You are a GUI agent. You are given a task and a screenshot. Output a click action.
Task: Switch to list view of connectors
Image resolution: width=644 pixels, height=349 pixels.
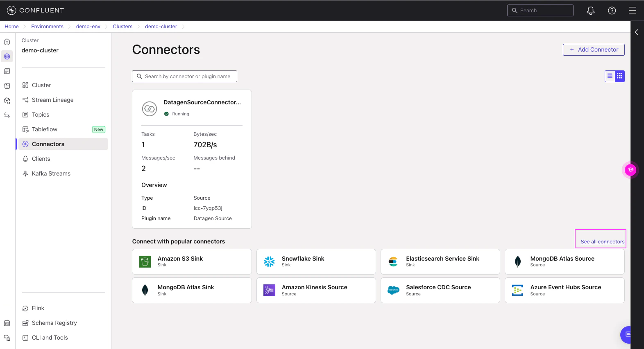(x=610, y=76)
